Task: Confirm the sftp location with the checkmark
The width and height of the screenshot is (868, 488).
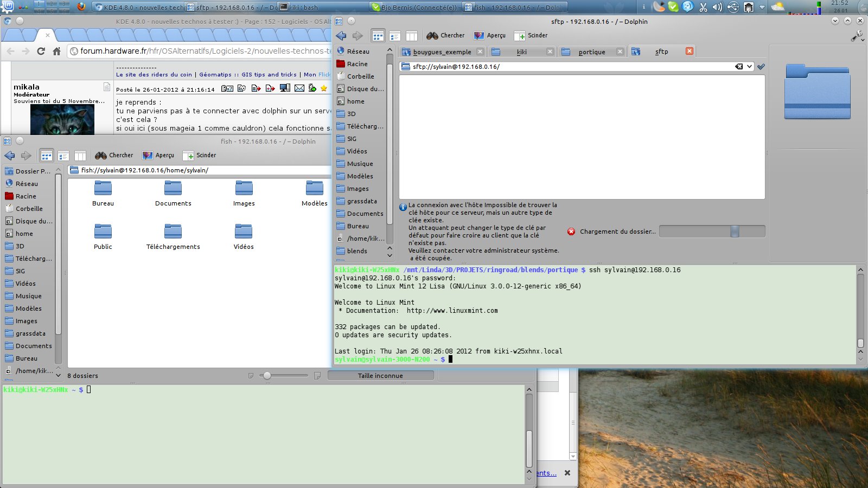Action: click(x=761, y=67)
